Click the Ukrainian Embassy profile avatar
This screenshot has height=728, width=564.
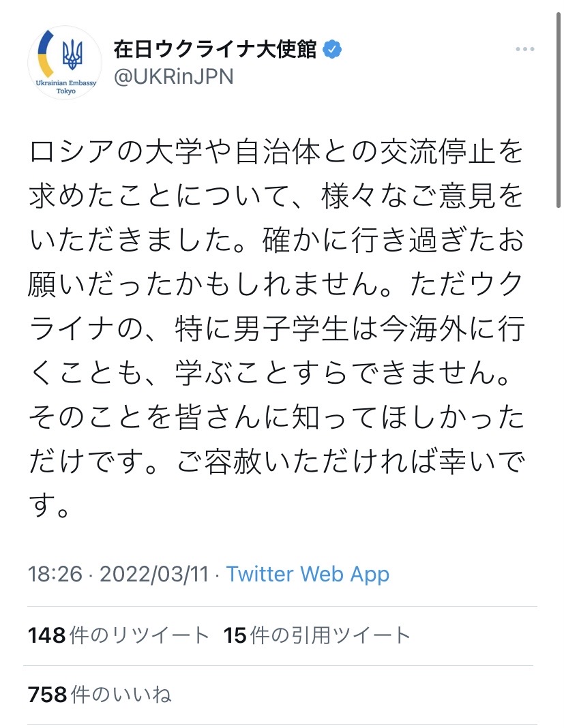(x=65, y=63)
